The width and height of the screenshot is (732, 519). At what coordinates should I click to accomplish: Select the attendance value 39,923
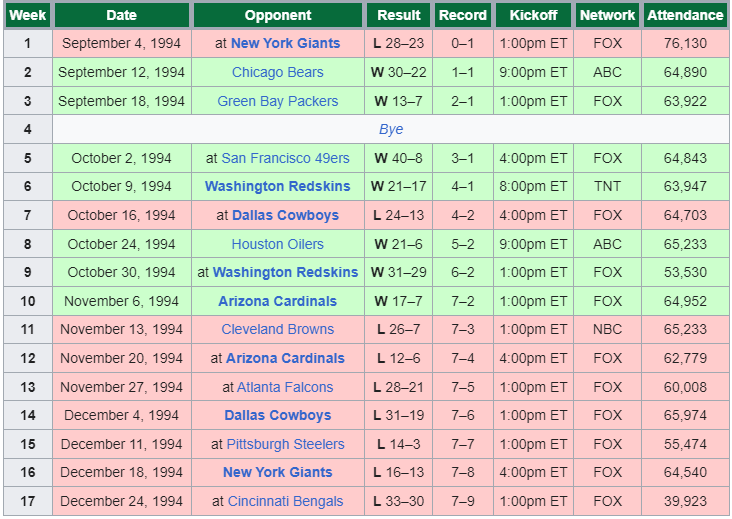(685, 501)
